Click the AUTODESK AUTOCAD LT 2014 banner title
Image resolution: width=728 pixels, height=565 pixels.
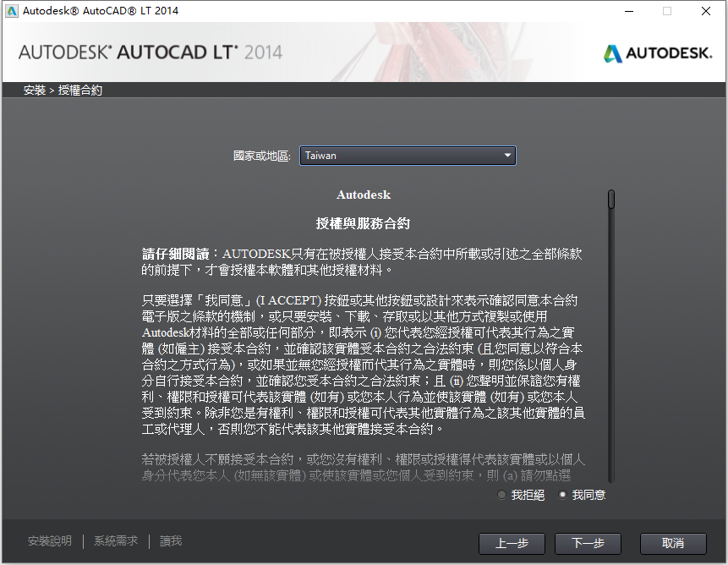pos(151,52)
